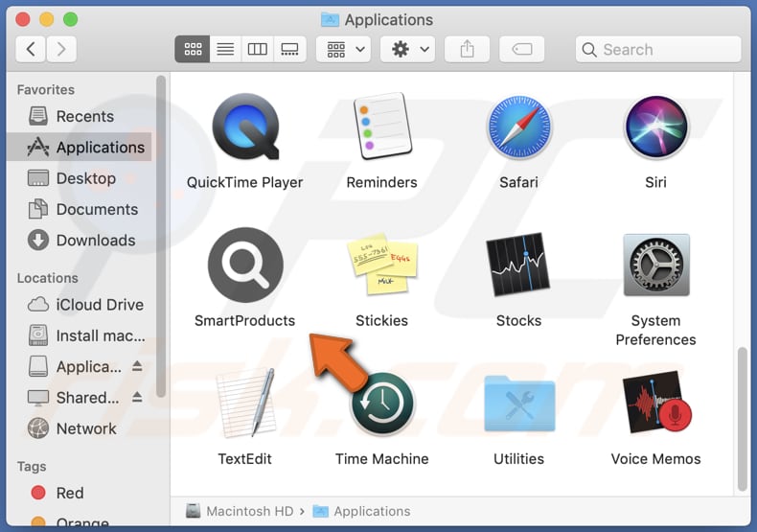Click the Locations section header

[47, 278]
